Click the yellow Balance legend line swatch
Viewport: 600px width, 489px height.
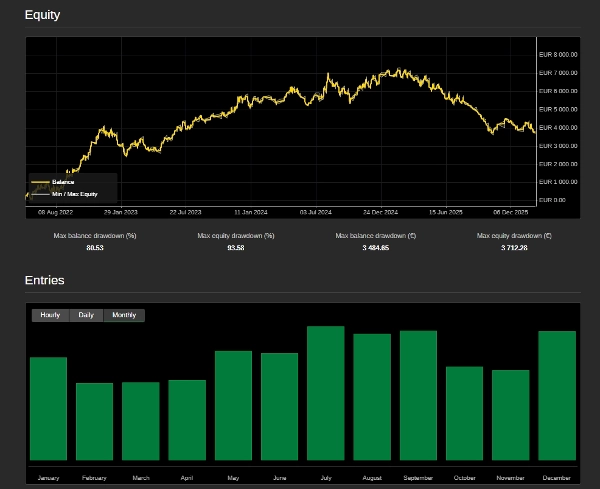coord(40,182)
